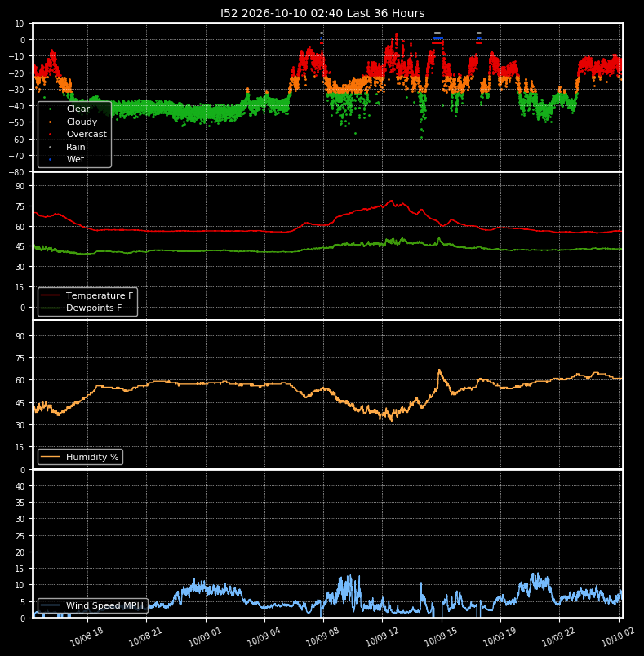Screen dimensions: 644x656
Task: Click the '−30' y-axis tick label
Action: [x=16, y=90]
